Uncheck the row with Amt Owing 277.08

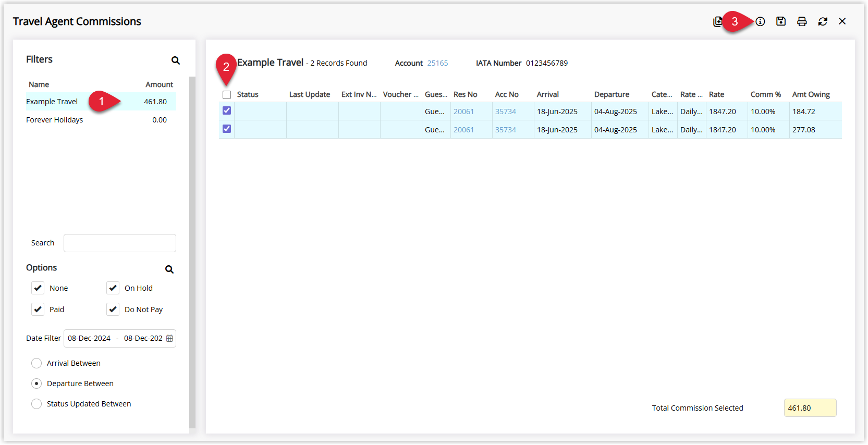click(227, 129)
